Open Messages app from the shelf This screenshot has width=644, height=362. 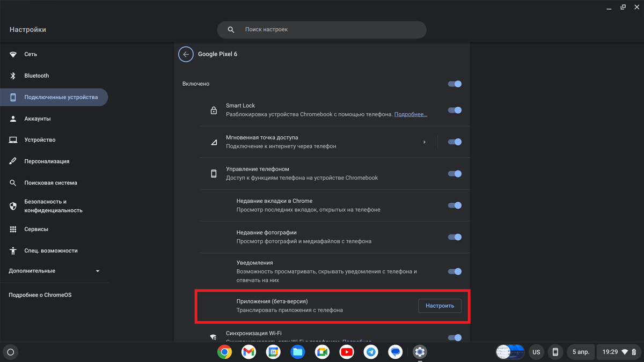pyautogui.click(x=396, y=352)
